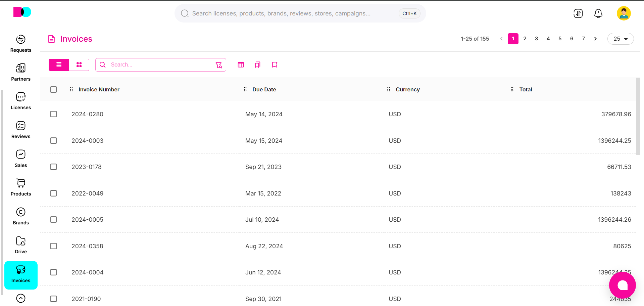Open the column settings icon
Viewport: 644px width, 306px height.
[x=241, y=65]
